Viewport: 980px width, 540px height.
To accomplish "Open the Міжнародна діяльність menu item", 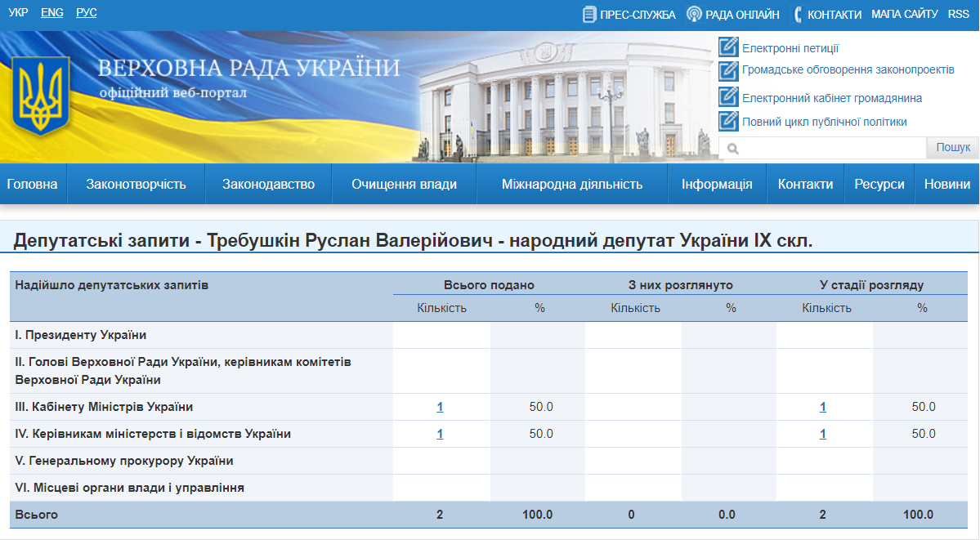I will click(x=572, y=184).
